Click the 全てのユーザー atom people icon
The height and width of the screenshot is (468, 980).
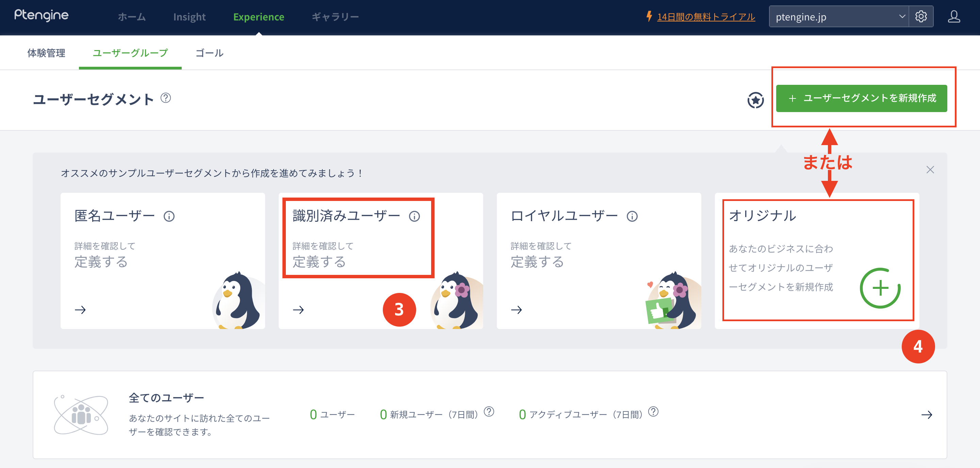coord(81,415)
